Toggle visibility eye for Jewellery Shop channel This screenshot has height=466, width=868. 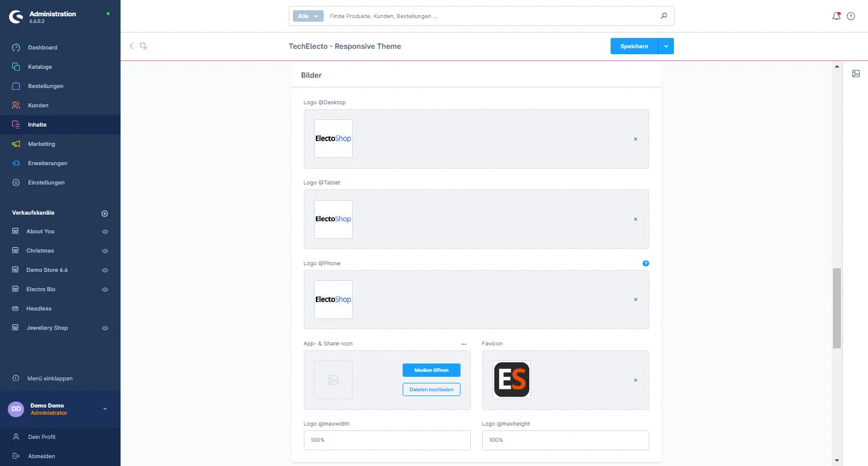pyautogui.click(x=105, y=328)
